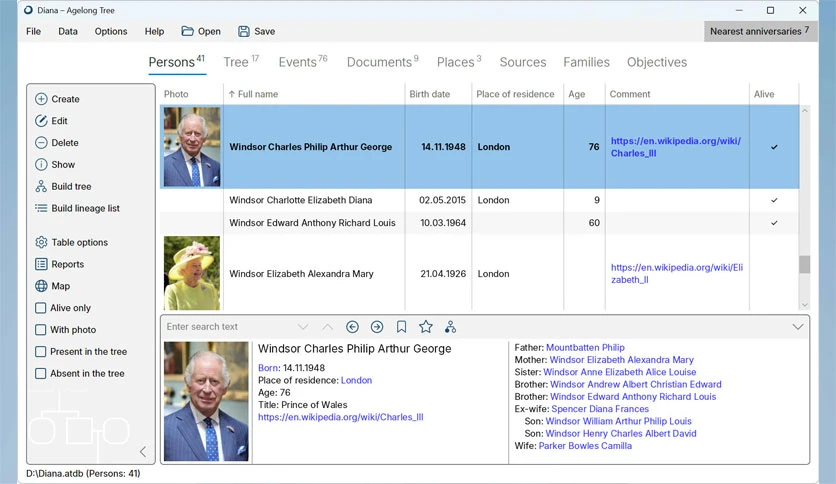Click the Delete minus icon
The width and height of the screenshot is (836, 484).
41,143
